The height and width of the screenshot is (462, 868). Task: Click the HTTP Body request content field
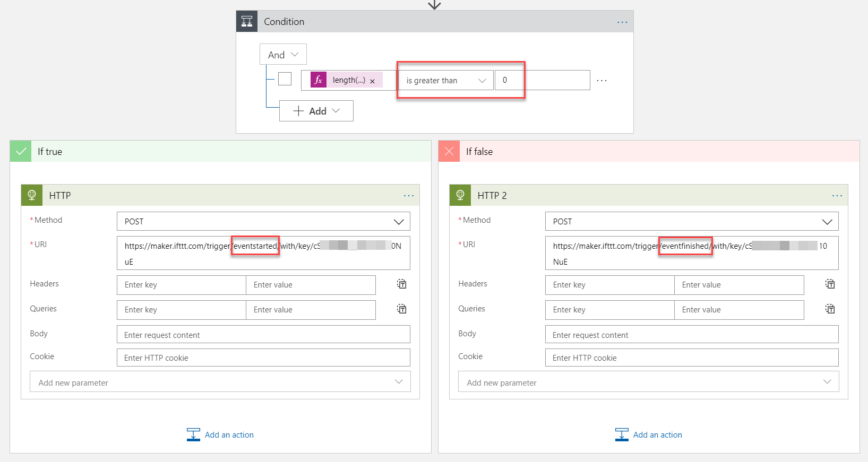click(x=263, y=335)
